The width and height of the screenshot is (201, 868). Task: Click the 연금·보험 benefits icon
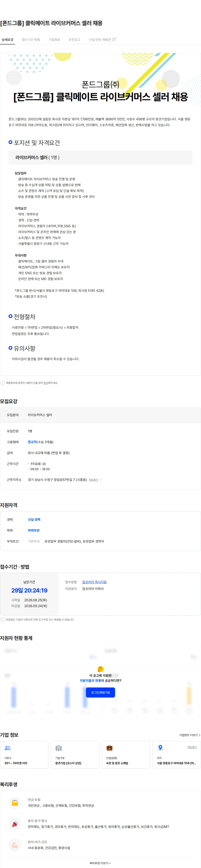pos(15,803)
